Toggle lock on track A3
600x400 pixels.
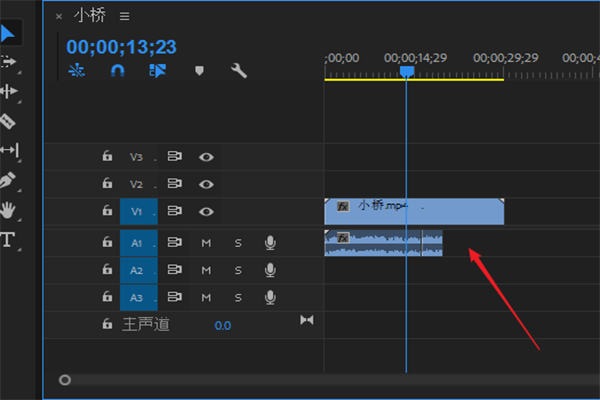click(107, 296)
